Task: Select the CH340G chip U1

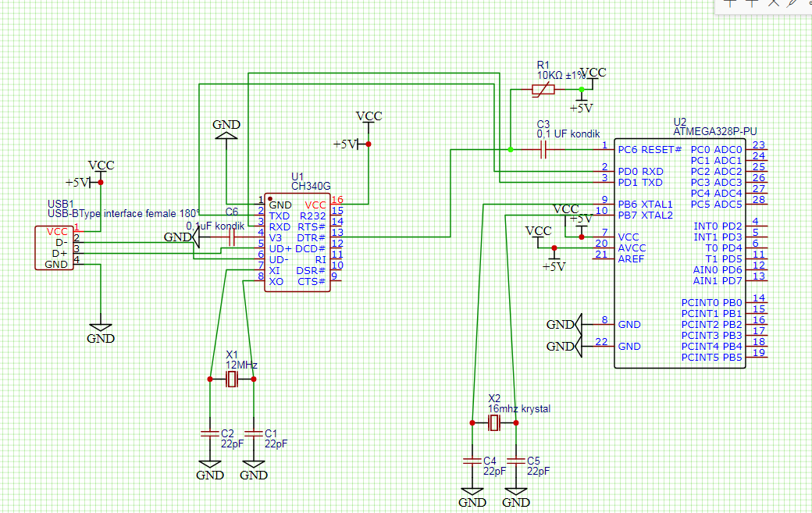Action: tap(297, 242)
